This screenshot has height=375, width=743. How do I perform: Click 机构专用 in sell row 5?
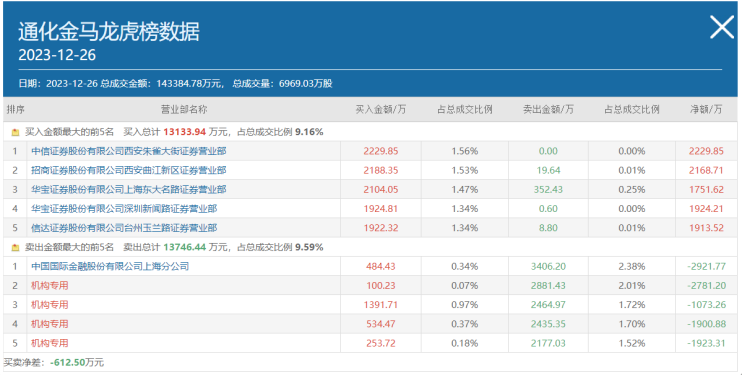pyautogui.click(x=50, y=343)
